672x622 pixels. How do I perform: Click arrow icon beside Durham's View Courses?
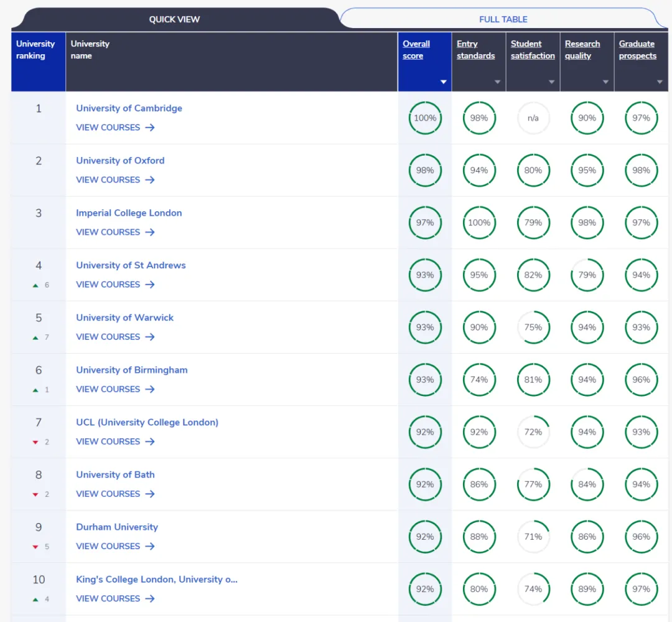click(x=150, y=546)
